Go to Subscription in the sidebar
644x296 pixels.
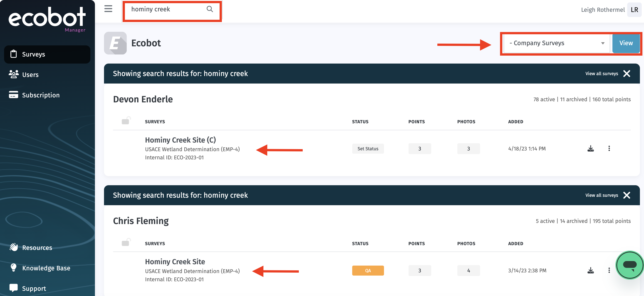pyautogui.click(x=40, y=95)
